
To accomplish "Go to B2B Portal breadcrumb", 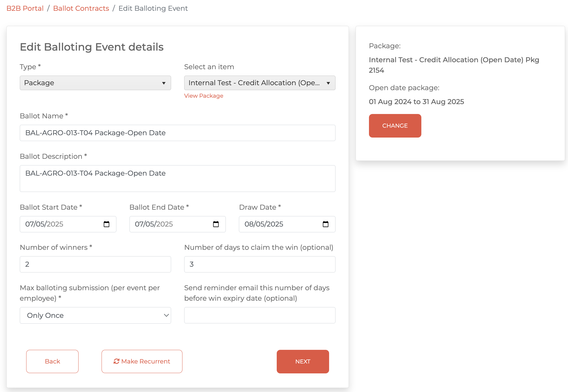I will (x=25, y=8).
